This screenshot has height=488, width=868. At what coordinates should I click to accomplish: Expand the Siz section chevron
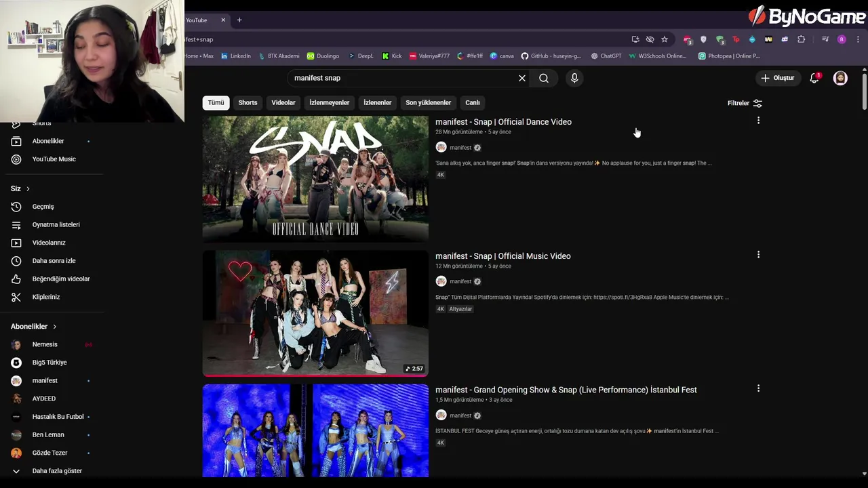pyautogui.click(x=28, y=188)
